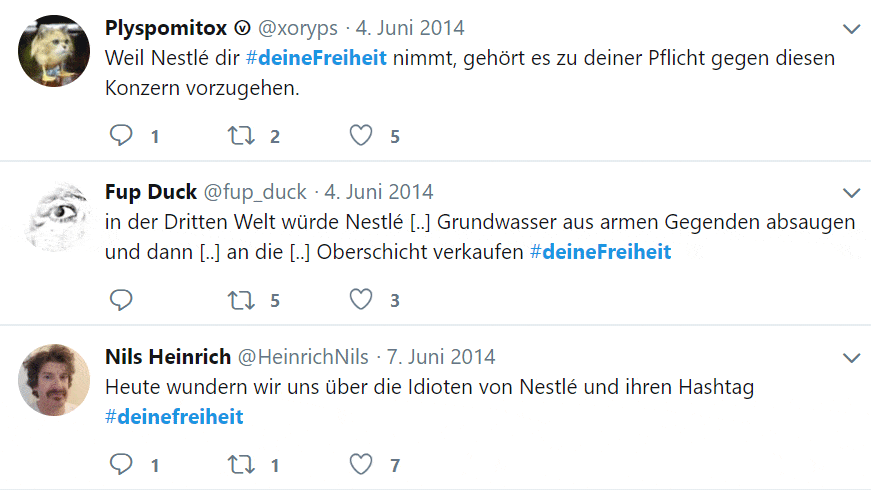
Task: Click the verified badge next to Plyspomitox
Action: click(242, 28)
